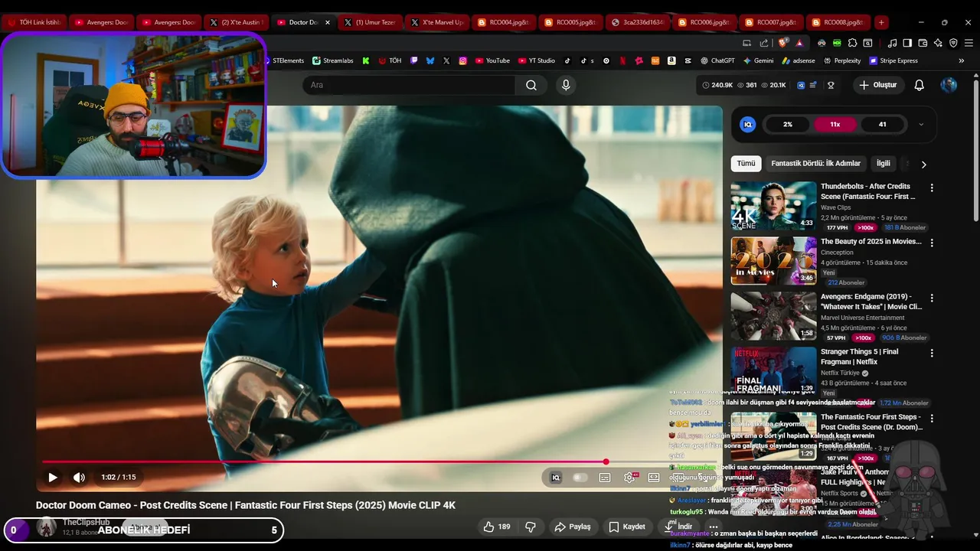Viewport: 980px width, 551px height.
Task: Open a new browser tab
Action: 881,22
